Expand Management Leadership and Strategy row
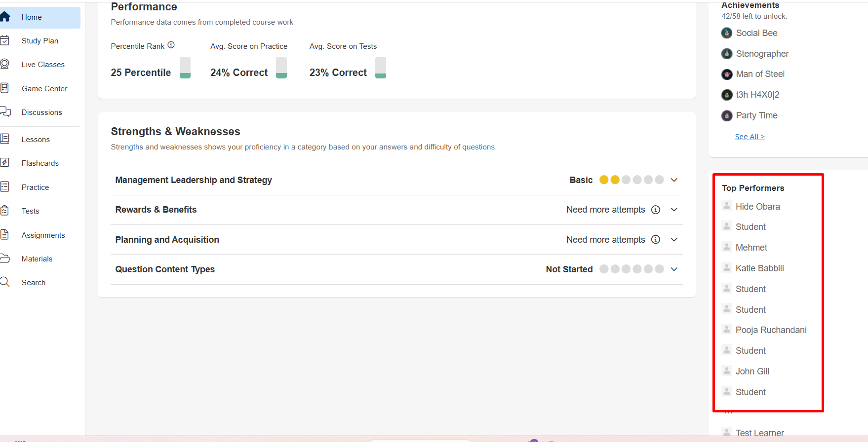The width and height of the screenshot is (868, 442). [674, 180]
